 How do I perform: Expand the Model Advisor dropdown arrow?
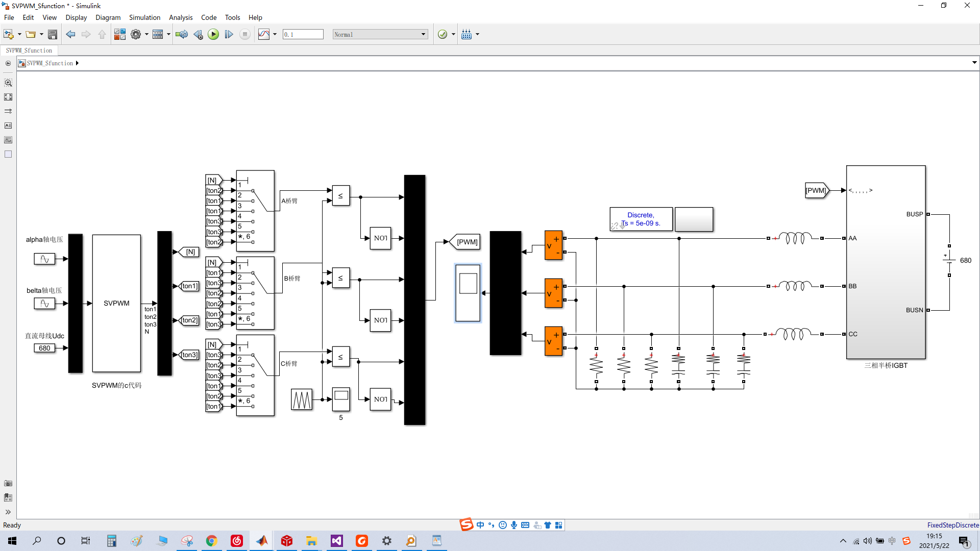point(453,34)
